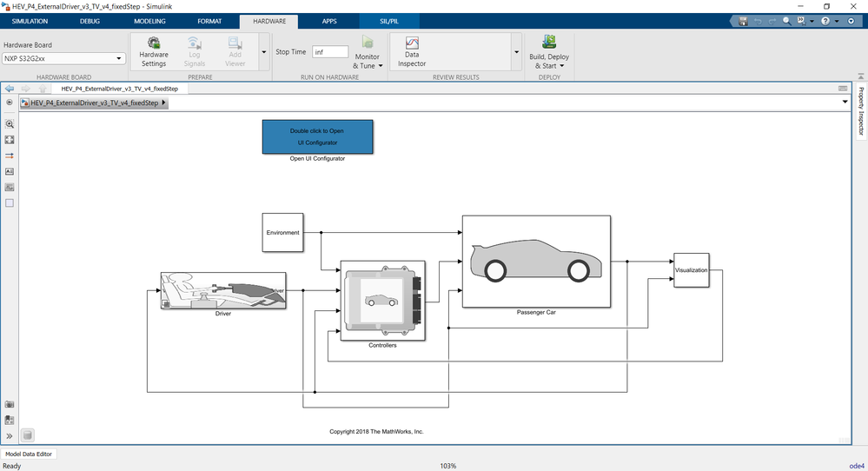Click the favorite commands icon in the quick access toolbar
This screenshot has height=471, width=868.
[x=801, y=21]
